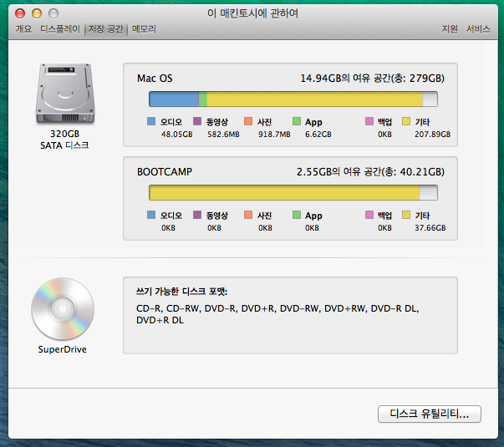Click the 320GB SATA hard disk icon
Screen dimensions: 504x447
[64, 94]
